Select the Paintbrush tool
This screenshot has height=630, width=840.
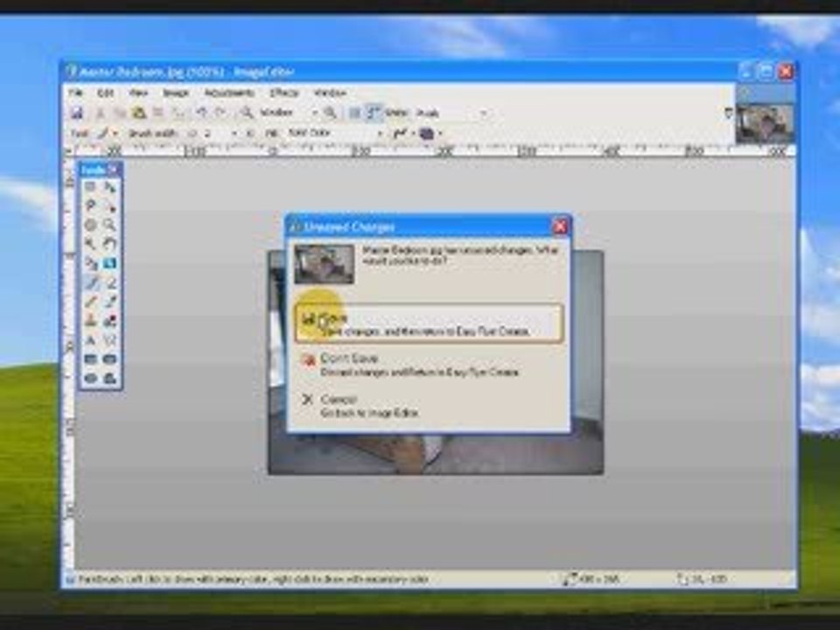(x=90, y=283)
